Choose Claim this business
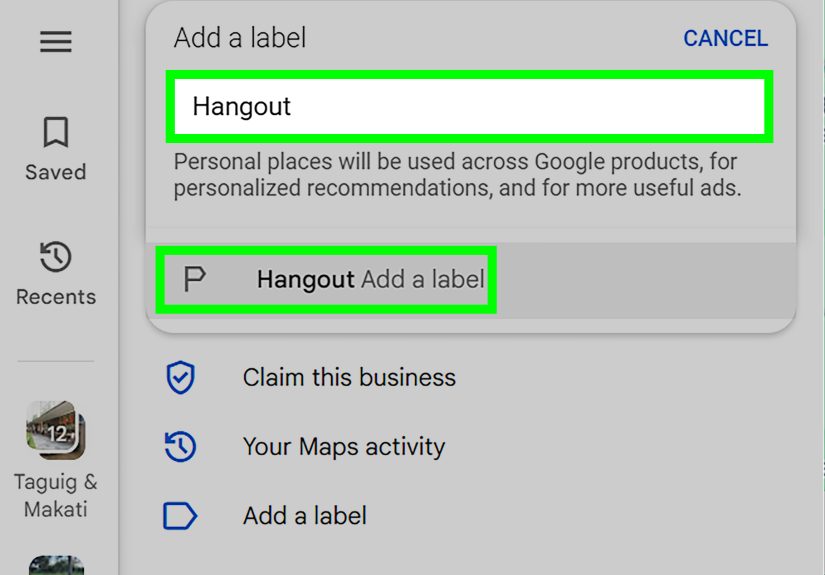 [349, 377]
